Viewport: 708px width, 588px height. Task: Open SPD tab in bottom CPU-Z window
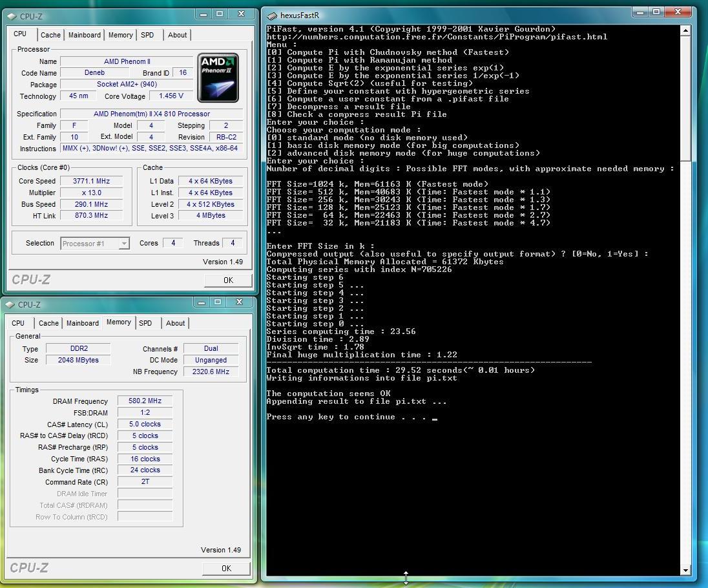[x=145, y=323]
